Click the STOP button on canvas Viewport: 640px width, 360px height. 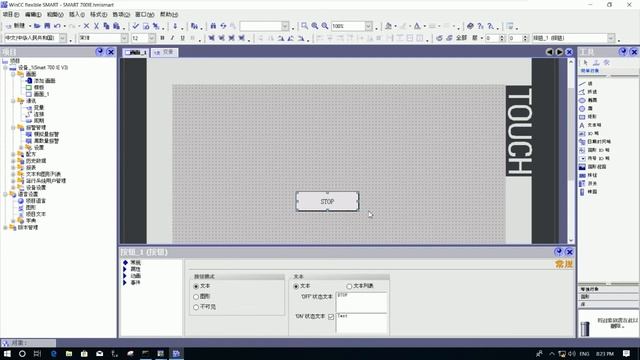point(327,201)
